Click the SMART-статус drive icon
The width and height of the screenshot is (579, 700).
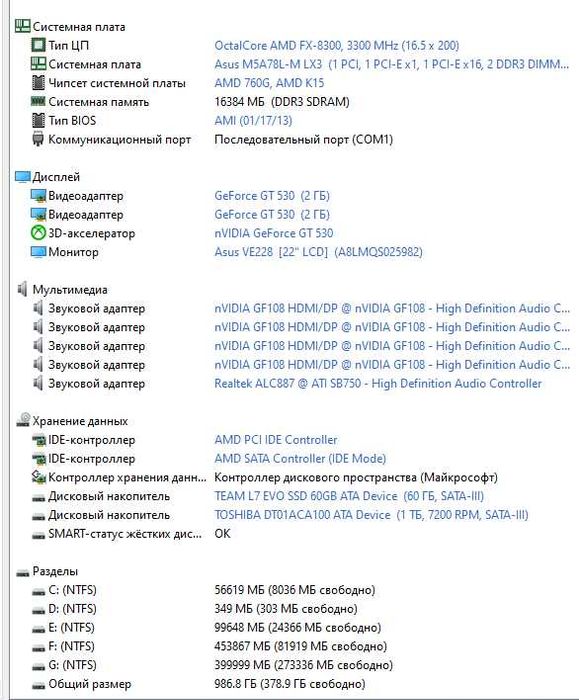coord(39,535)
